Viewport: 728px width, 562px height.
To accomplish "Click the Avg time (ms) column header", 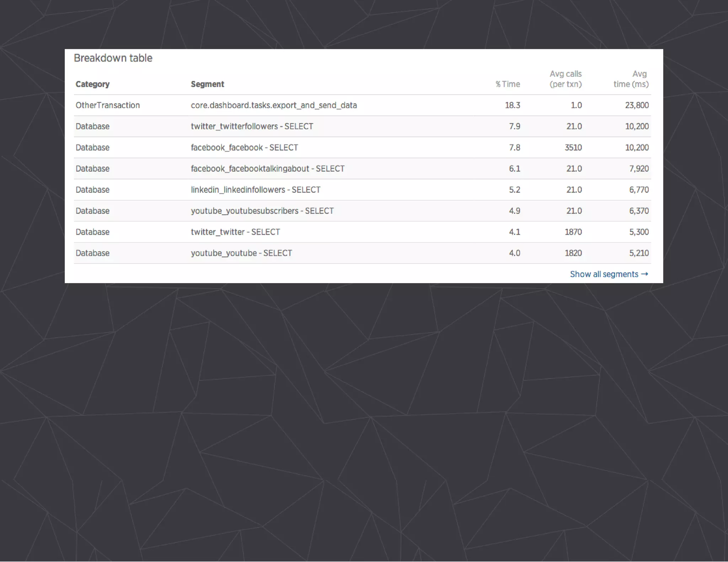I will [631, 79].
